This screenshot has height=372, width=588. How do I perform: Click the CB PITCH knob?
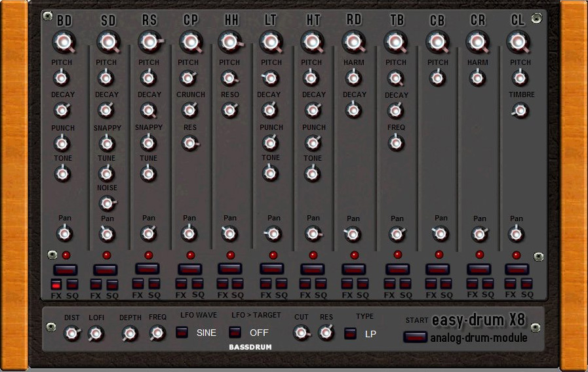point(437,79)
